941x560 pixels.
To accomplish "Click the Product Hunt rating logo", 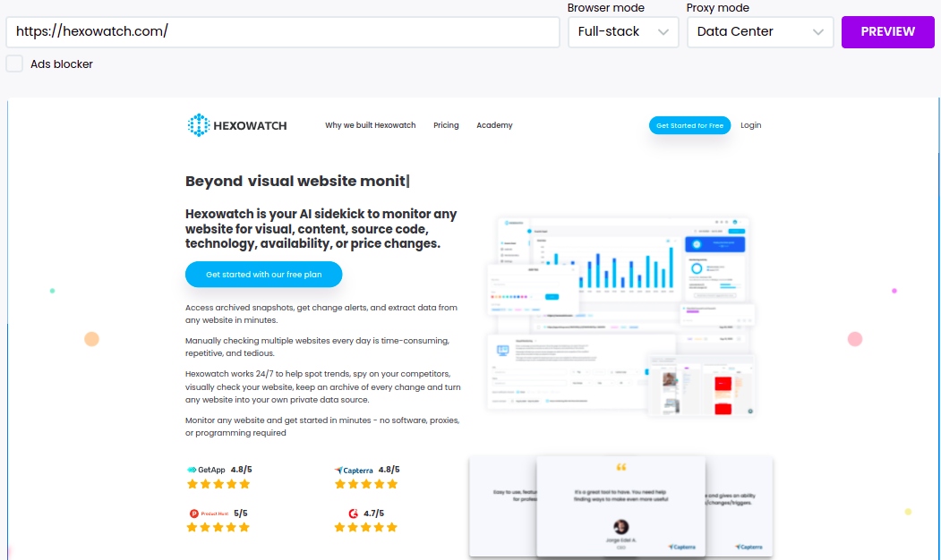I will click(x=209, y=513).
